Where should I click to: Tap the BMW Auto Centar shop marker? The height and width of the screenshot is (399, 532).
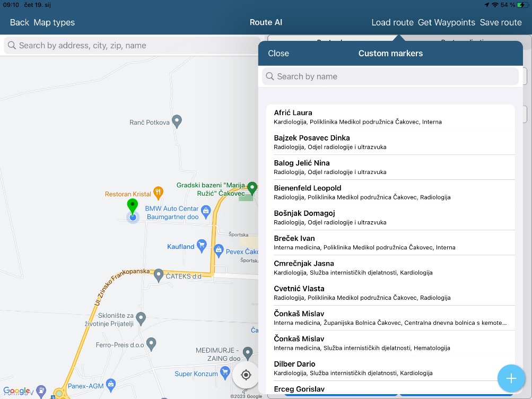coord(206,211)
